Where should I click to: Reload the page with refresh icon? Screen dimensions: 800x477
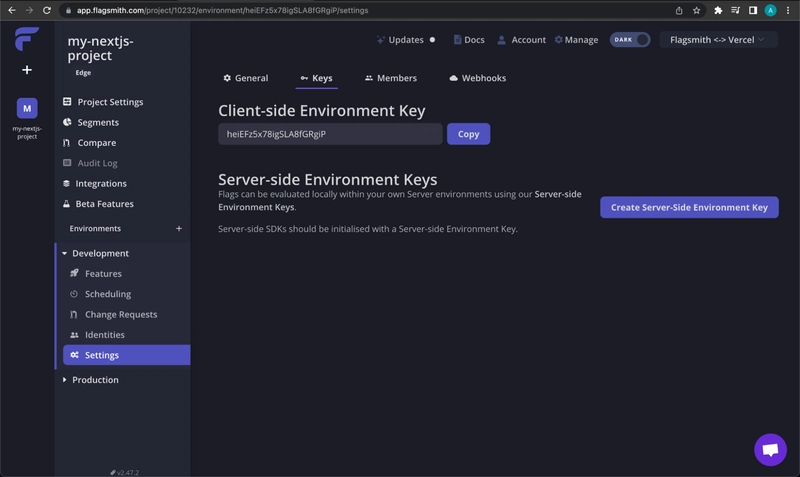(x=47, y=10)
